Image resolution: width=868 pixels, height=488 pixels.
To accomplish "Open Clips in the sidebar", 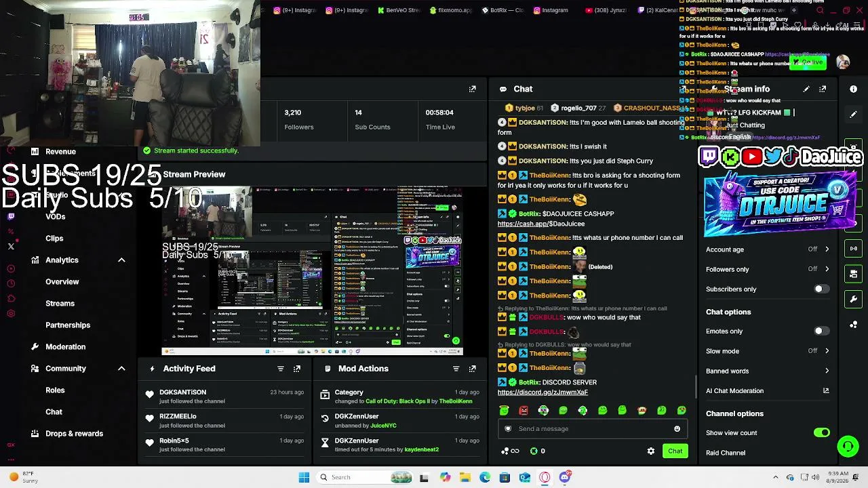I will tap(54, 239).
